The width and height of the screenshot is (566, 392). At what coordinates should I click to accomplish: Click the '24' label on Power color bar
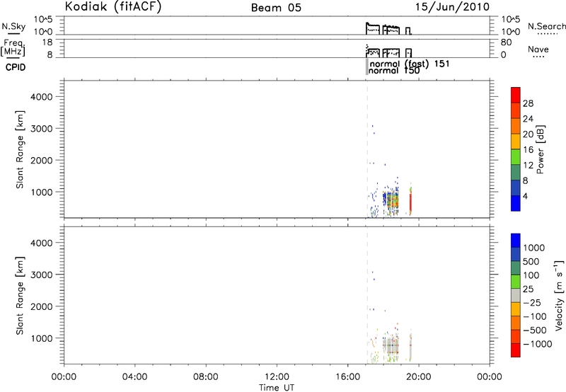coord(528,119)
